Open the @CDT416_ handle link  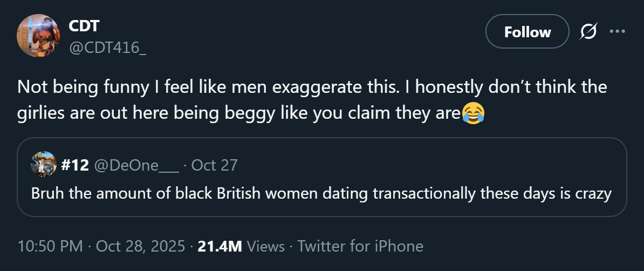click(107, 49)
